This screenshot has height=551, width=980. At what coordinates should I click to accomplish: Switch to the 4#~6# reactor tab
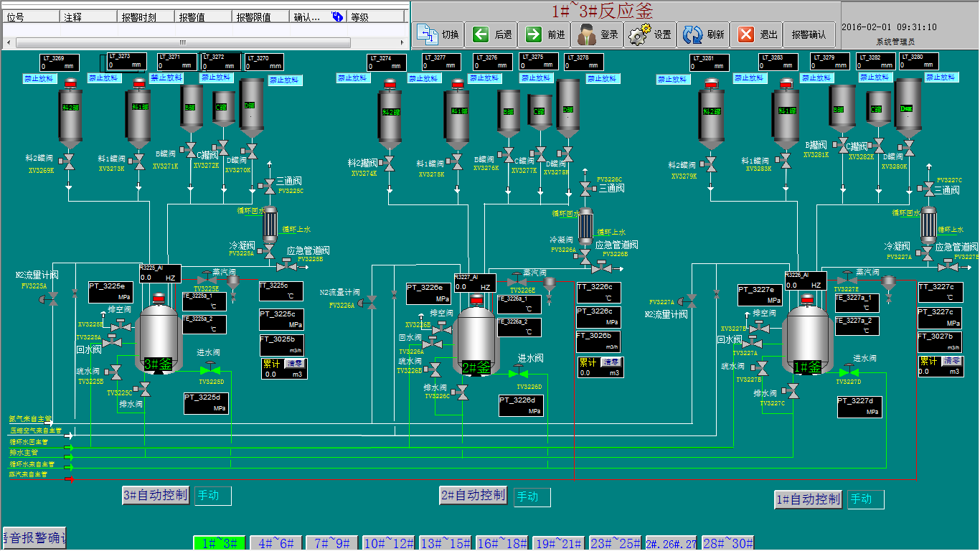(276, 543)
